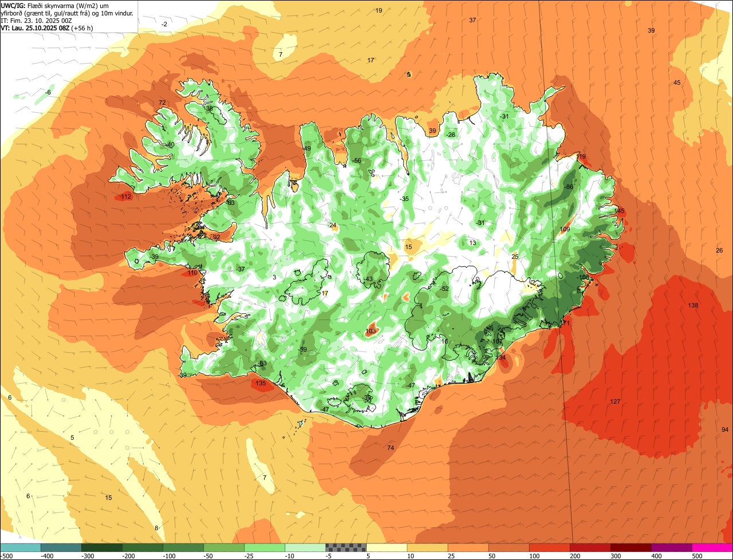The image size is (733, 560).
Task: Click the map value "72"
Action: pos(162,102)
